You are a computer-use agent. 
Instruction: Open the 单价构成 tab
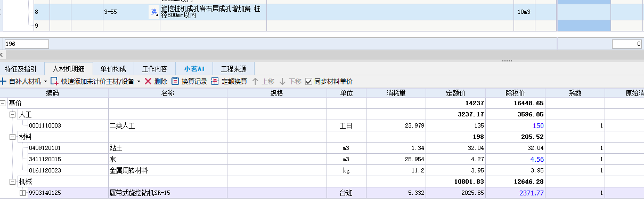[113, 69]
